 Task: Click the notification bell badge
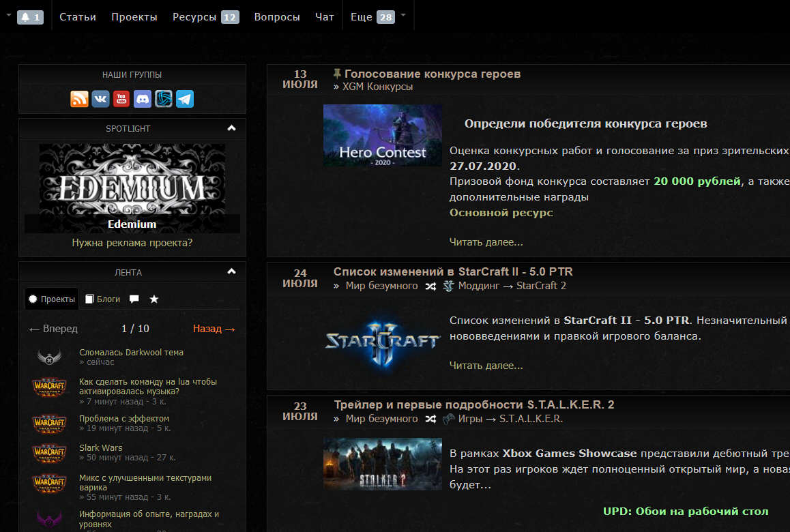(x=30, y=17)
